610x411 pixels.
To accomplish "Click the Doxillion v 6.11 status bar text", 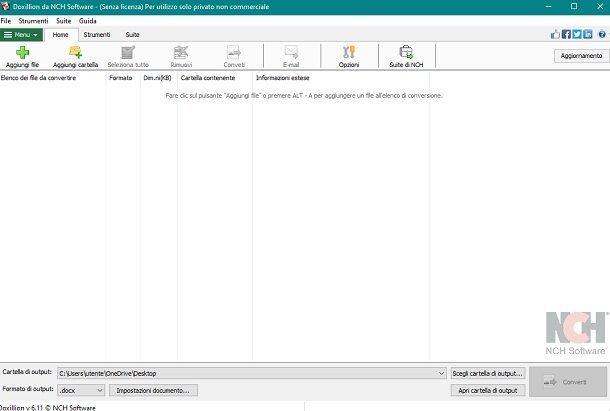I will point(47,407).
